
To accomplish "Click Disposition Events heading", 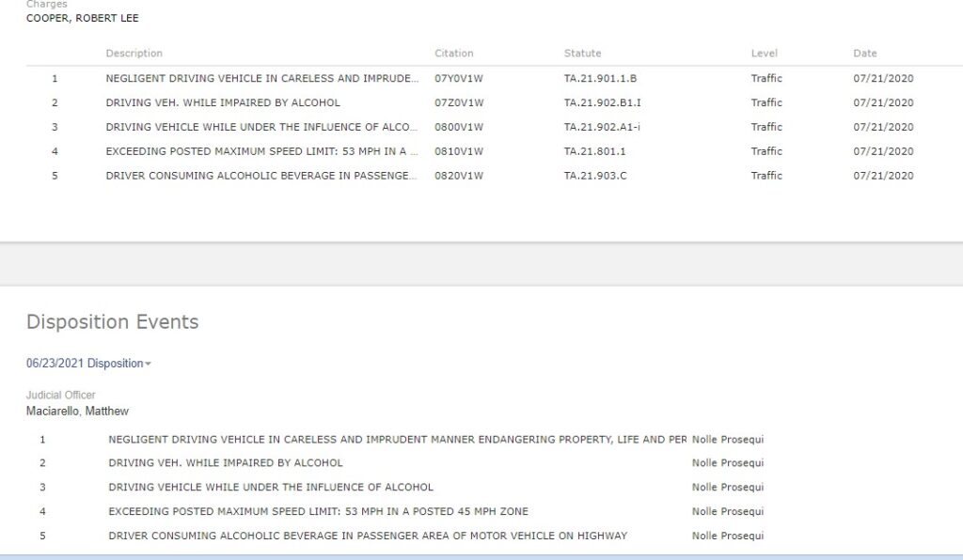I will tap(113, 322).
